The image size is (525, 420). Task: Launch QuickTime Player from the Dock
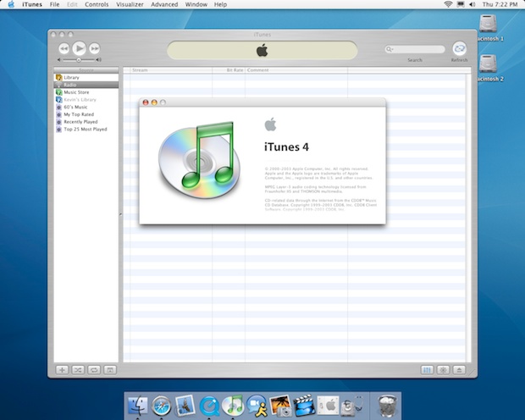(209, 406)
